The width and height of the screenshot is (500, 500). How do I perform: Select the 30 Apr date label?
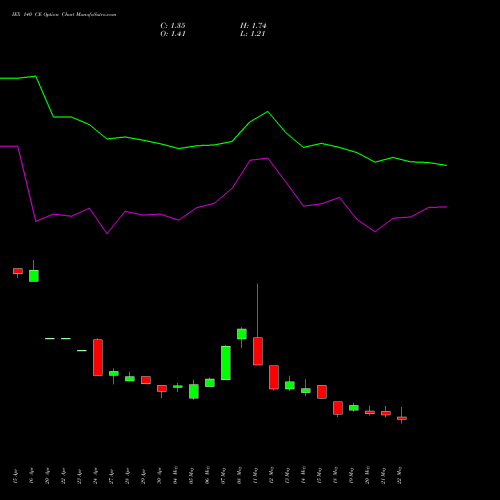(x=159, y=476)
